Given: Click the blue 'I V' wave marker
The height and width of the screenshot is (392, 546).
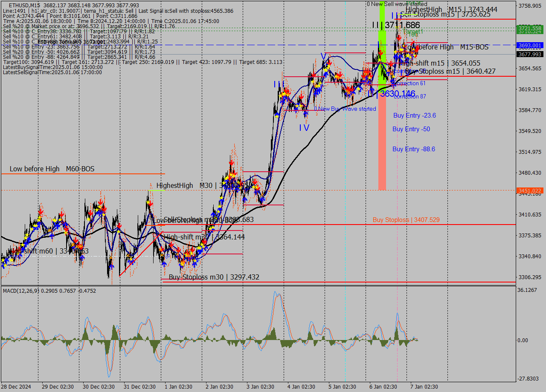Looking at the screenshot, I should [304, 127].
